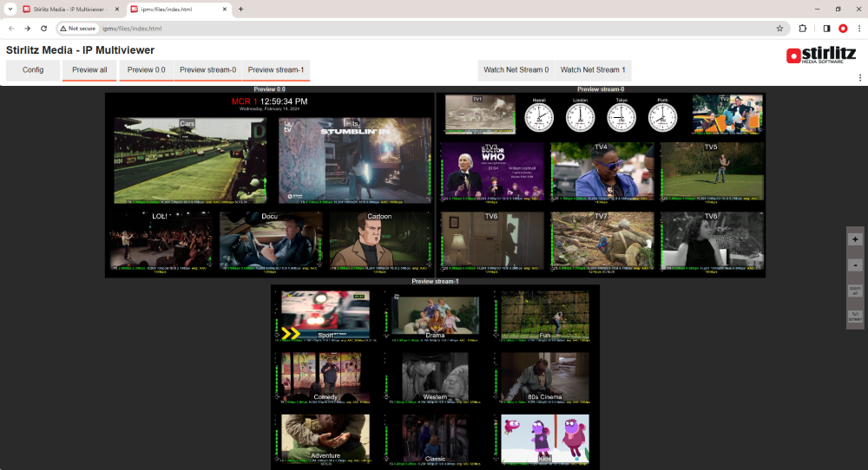Screen dimensions: 868x470
Task: Open the browser extensions menu
Action: pos(803,29)
